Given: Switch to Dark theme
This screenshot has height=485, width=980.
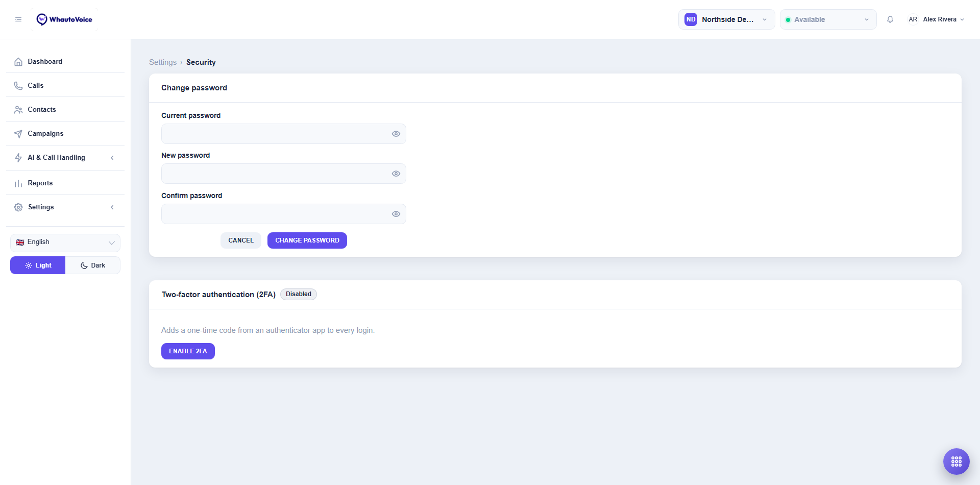Looking at the screenshot, I should point(93,265).
